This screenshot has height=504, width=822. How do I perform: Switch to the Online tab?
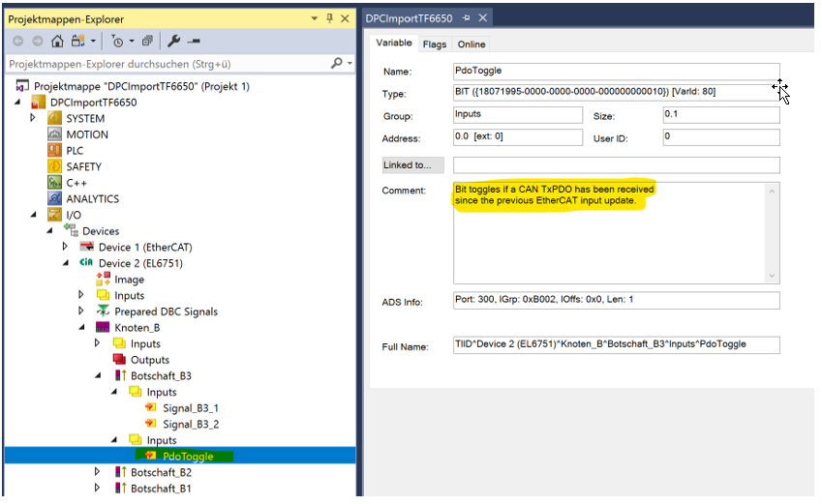pyautogui.click(x=472, y=44)
